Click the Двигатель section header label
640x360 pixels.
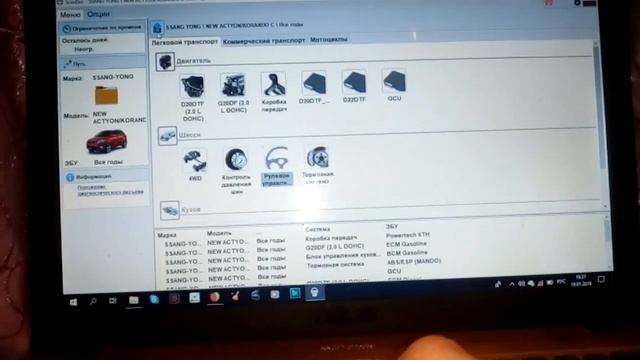[193, 61]
